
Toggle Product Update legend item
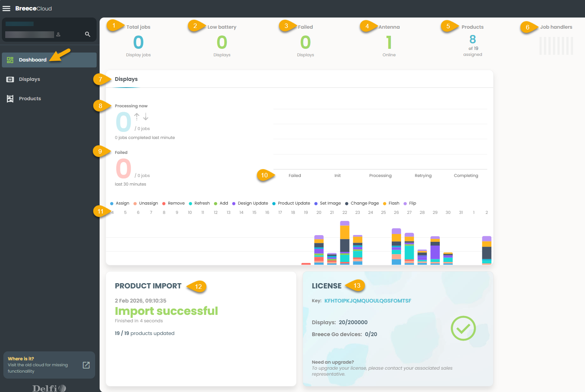point(291,203)
